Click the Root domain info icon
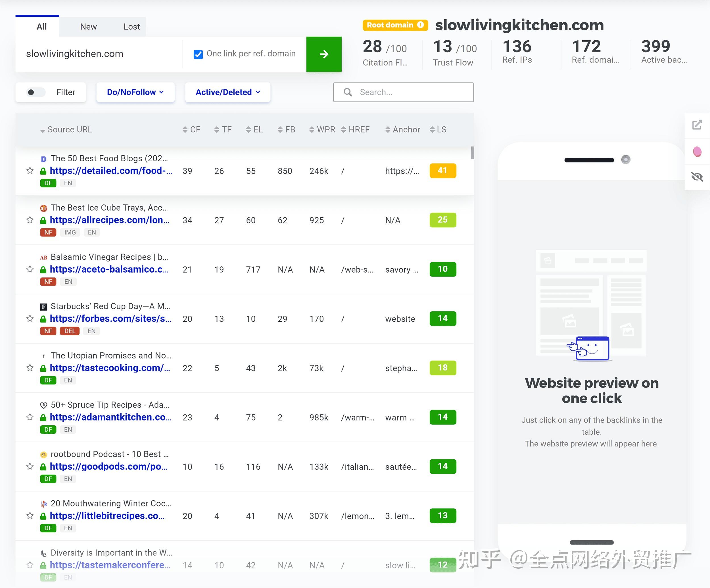 pos(420,25)
